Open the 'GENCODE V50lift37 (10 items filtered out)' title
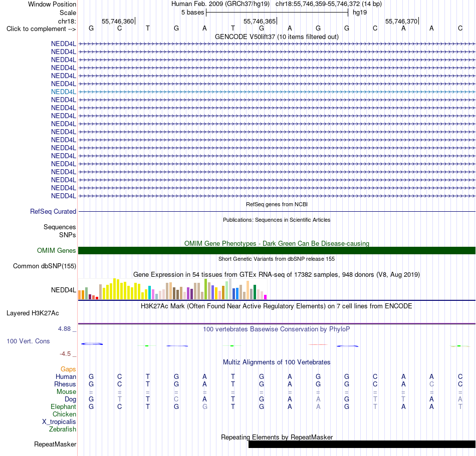476x456 pixels. (x=277, y=37)
